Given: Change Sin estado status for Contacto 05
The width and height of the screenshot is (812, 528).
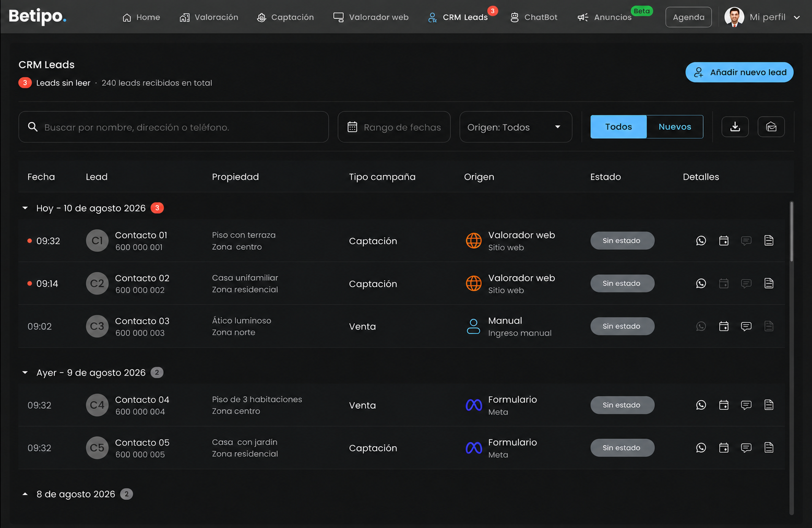Looking at the screenshot, I should point(622,448).
